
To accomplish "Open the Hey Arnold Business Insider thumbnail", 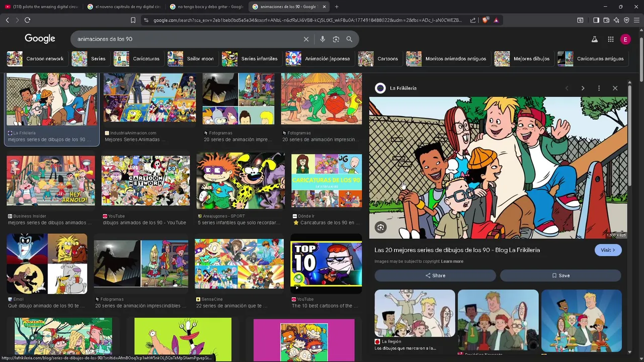I will coord(50,181).
